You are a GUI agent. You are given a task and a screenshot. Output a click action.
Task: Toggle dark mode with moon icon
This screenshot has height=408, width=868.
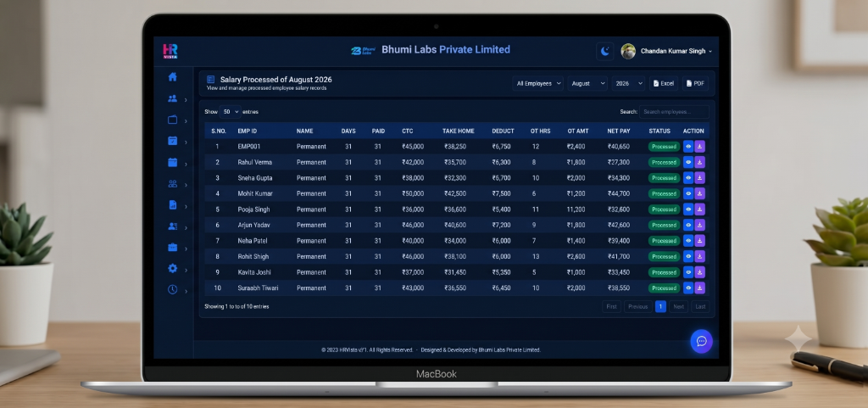pyautogui.click(x=605, y=52)
